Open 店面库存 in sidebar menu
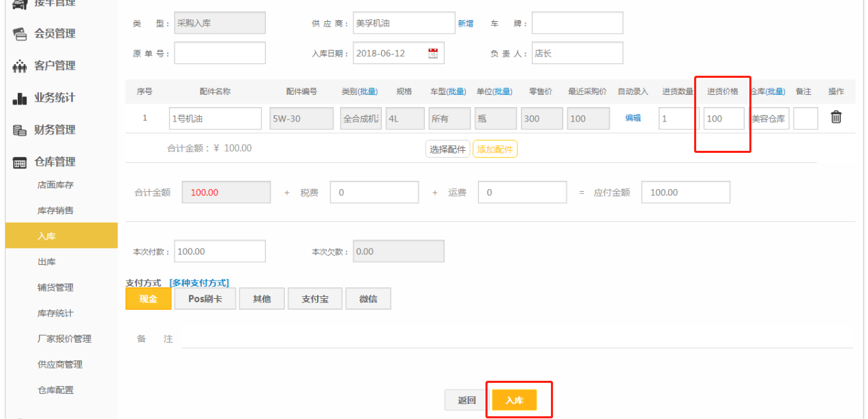 pyautogui.click(x=55, y=185)
